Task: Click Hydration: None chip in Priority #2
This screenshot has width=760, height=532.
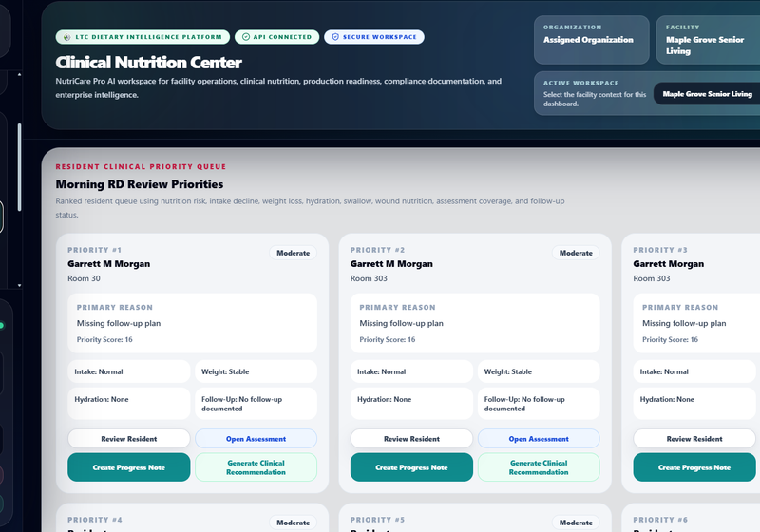Action: [411, 403]
